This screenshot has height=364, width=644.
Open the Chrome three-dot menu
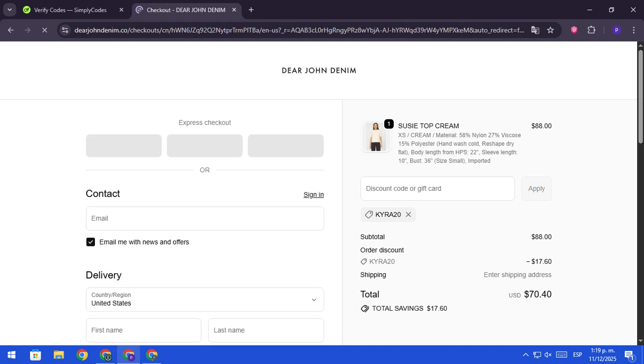634,30
